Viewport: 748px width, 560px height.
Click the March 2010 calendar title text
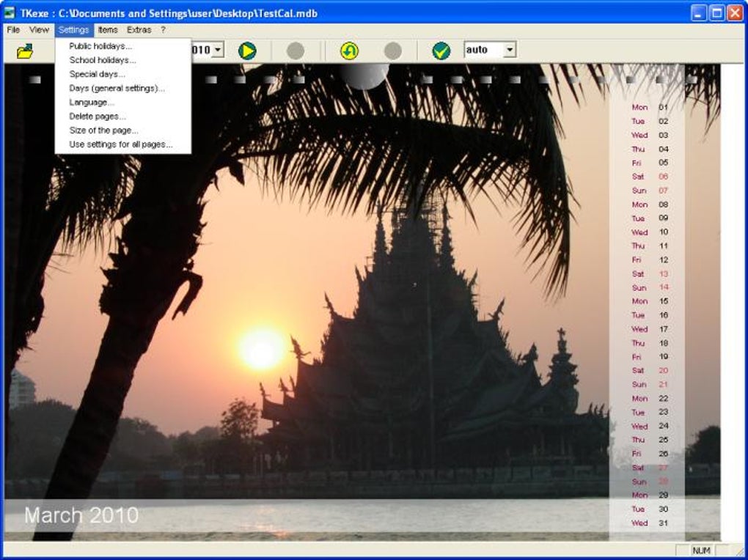(x=81, y=515)
